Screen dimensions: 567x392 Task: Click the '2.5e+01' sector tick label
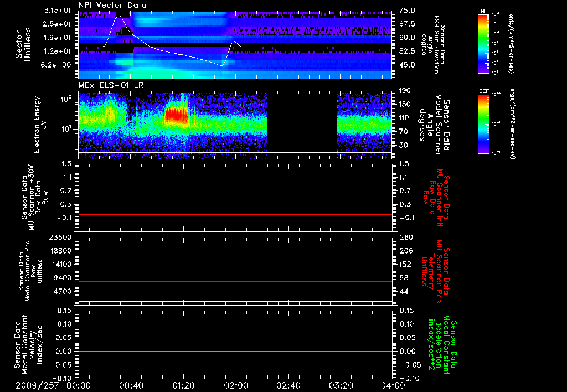[58, 24]
